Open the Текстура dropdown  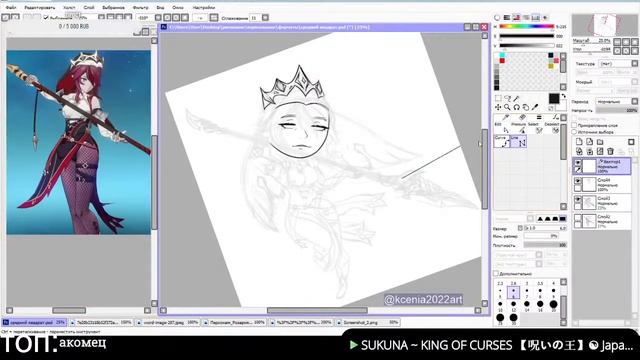[x=618, y=64]
